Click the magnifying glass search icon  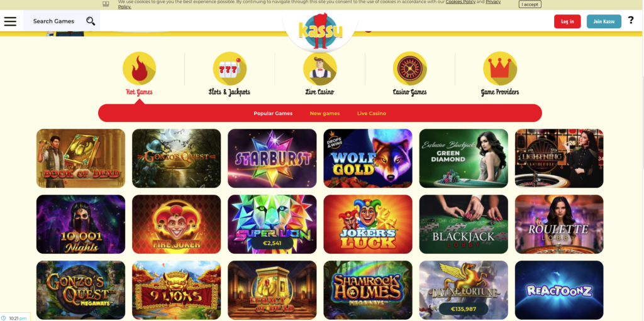click(91, 21)
